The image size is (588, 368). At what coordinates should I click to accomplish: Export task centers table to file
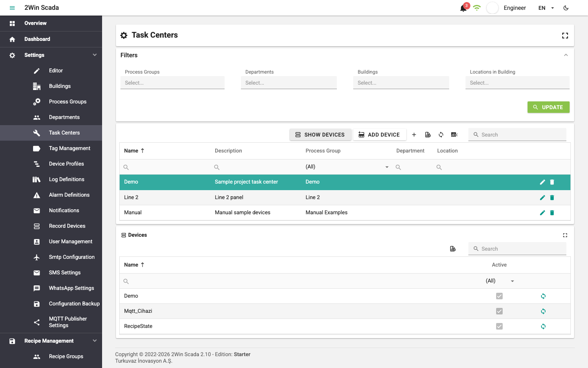pos(428,135)
